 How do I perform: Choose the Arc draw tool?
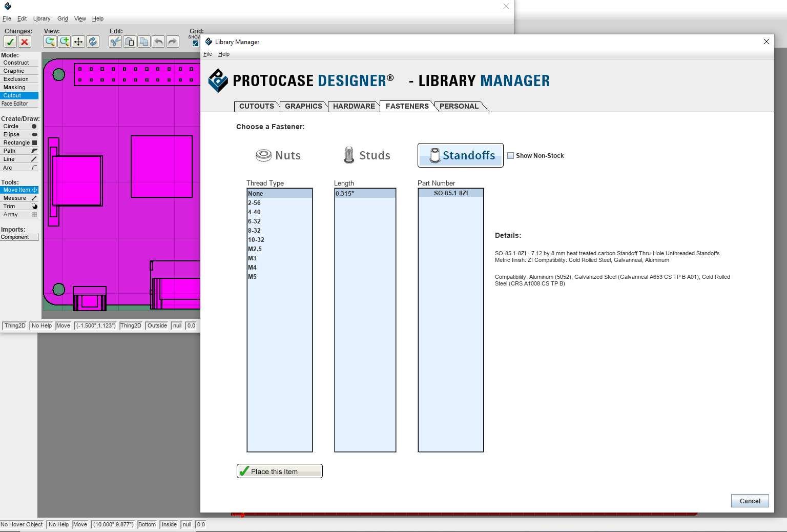[x=19, y=168]
